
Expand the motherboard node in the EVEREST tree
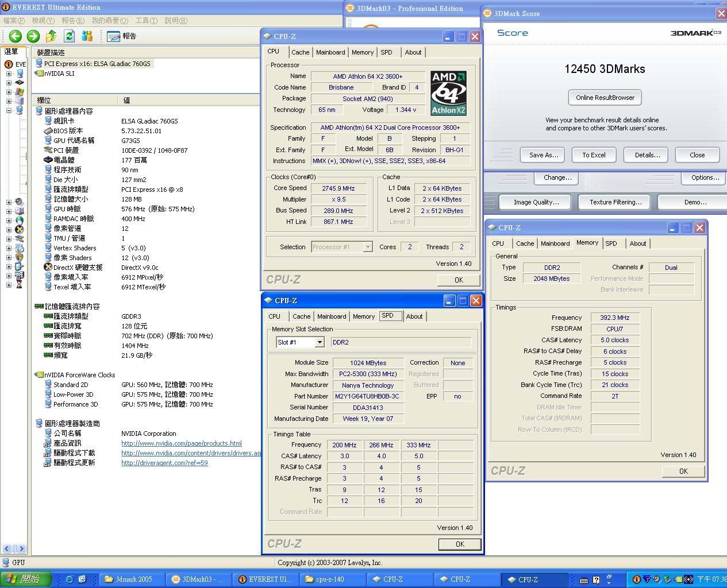tap(9, 83)
